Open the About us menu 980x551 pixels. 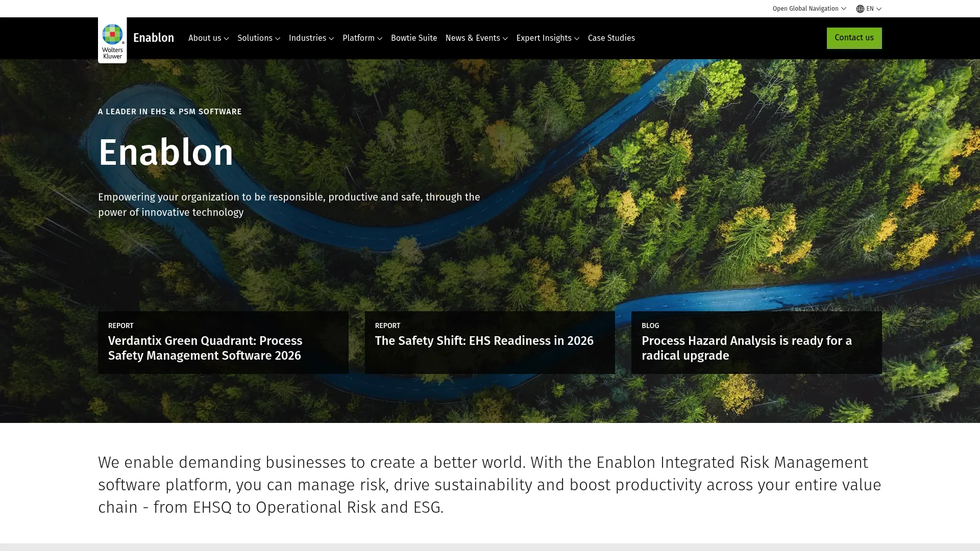[x=208, y=38]
